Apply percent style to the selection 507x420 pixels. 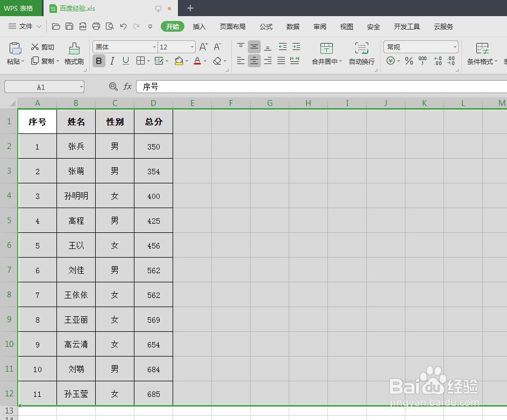click(x=409, y=61)
